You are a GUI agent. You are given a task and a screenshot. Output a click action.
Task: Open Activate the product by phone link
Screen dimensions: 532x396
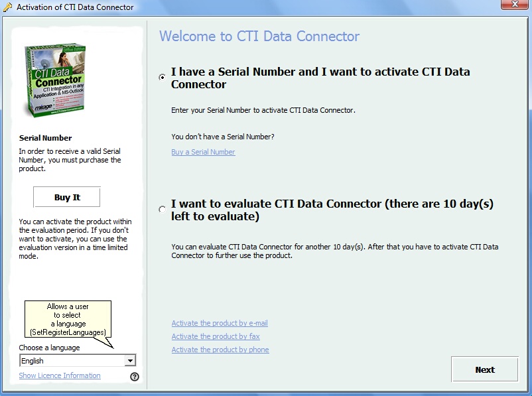click(220, 350)
